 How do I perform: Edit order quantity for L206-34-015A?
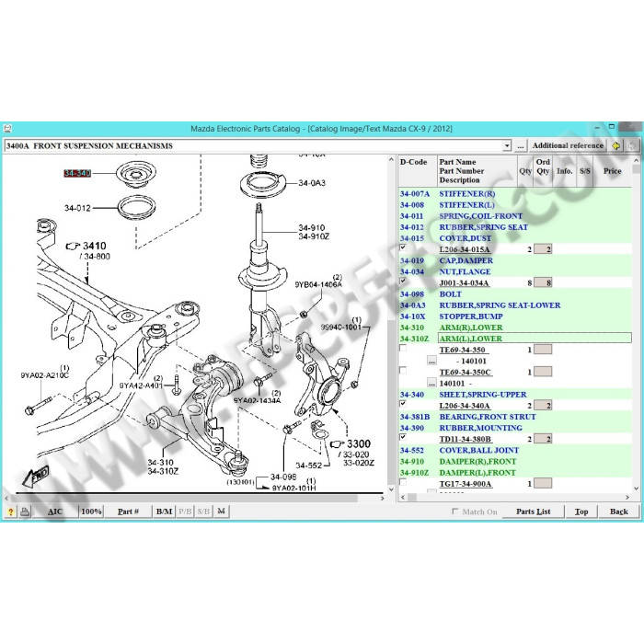point(543,249)
